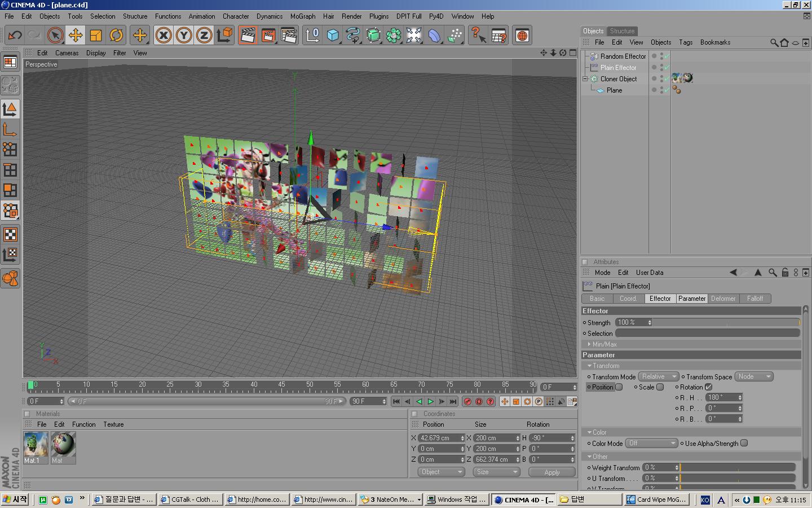Toggle the Z axis lock

[x=204, y=35]
